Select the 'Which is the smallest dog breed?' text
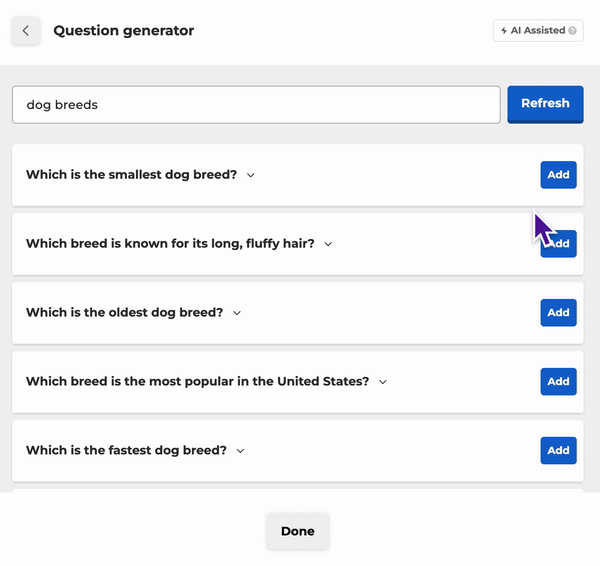600x566 pixels. point(132,175)
